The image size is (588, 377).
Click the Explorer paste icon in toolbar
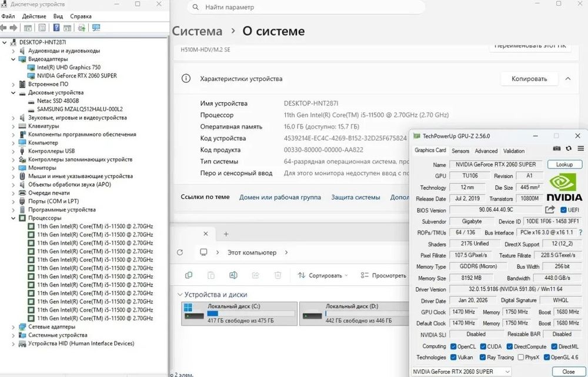(x=211, y=275)
